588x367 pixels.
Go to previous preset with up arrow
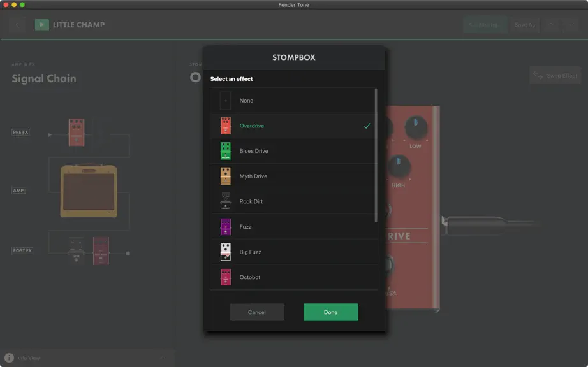click(x=551, y=25)
